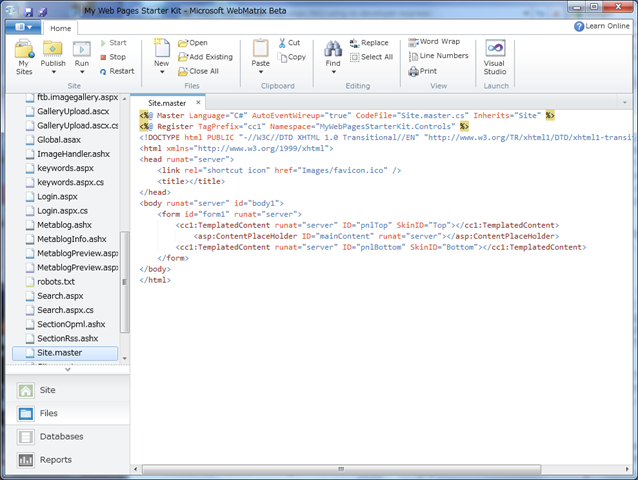Click editor horizontal scrollbar thumb
The image size is (638, 480).
[x=341, y=469]
